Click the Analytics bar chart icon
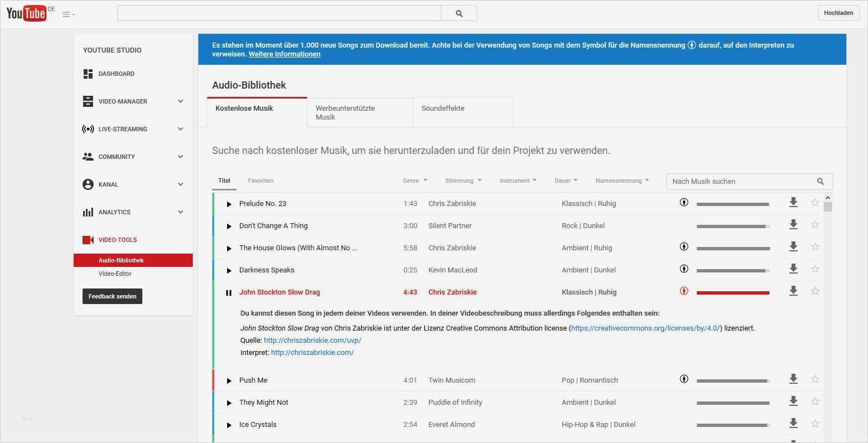 pos(88,212)
